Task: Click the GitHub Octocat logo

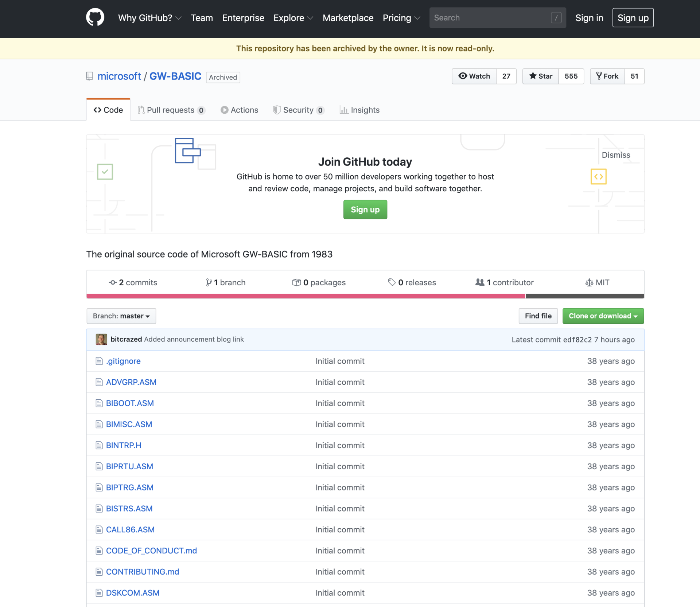Action: point(95,17)
